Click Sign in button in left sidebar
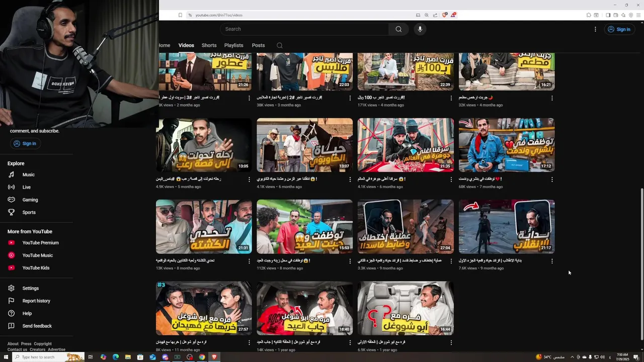This screenshot has height=362, width=644. click(x=25, y=143)
